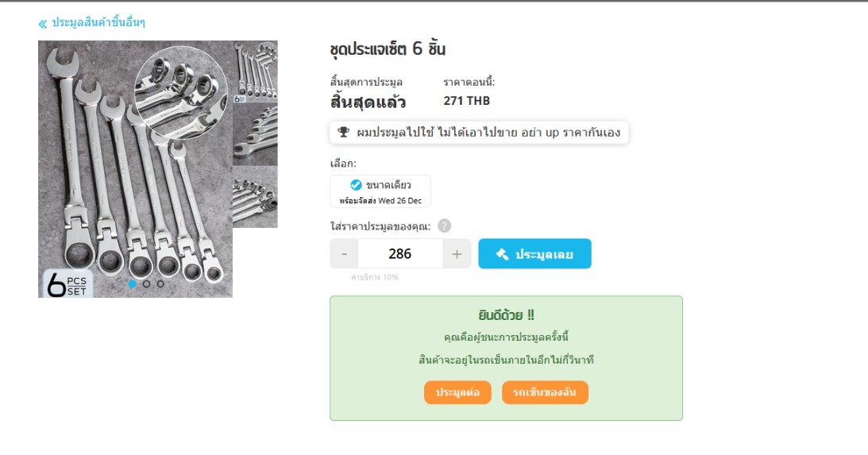The height and width of the screenshot is (455, 868).
Task: Decrease bid with the minus button
Action: 345,254
